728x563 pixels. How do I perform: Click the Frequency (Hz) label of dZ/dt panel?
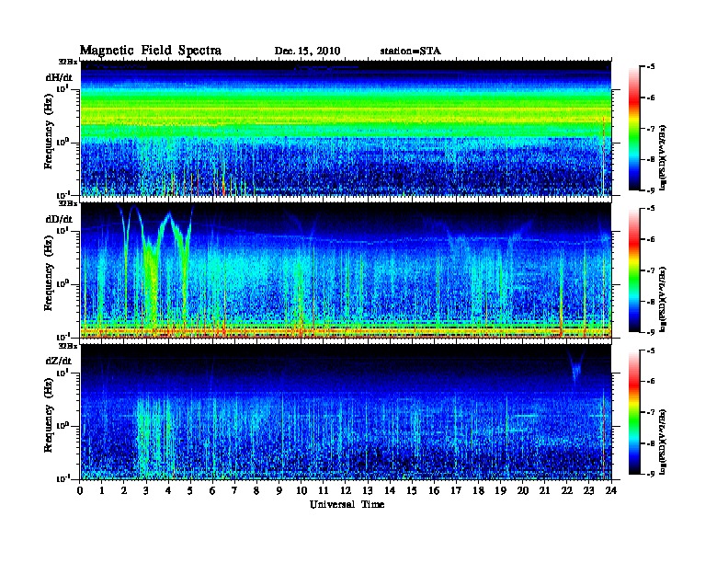(x=49, y=415)
